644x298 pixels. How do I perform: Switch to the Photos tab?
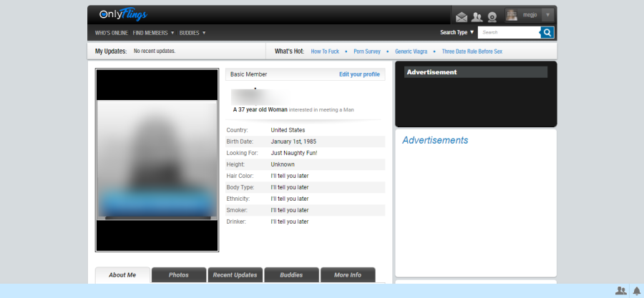(x=179, y=275)
